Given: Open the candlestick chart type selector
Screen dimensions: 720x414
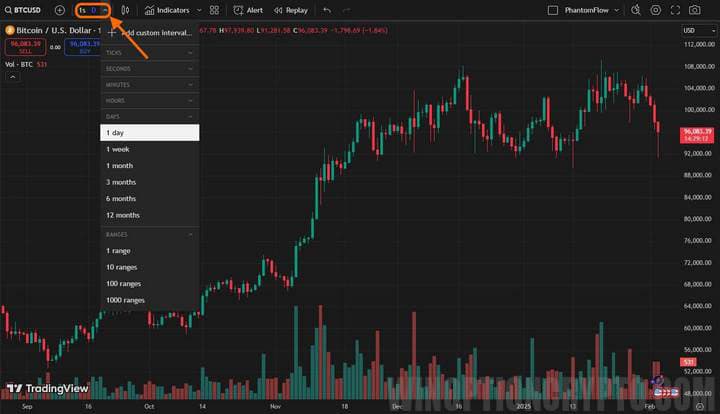Looking at the screenshot, I should [125, 10].
